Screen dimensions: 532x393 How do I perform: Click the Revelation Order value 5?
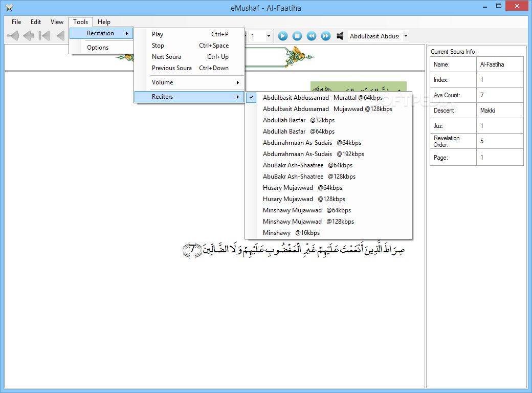point(500,141)
